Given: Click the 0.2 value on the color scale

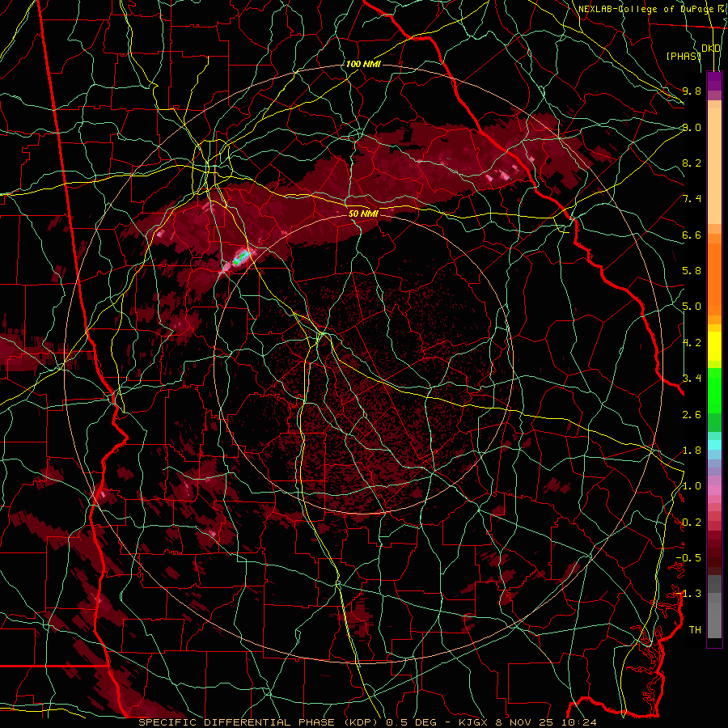Looking at the screenshot, I should pyautogui.click(x=692, y=523).
